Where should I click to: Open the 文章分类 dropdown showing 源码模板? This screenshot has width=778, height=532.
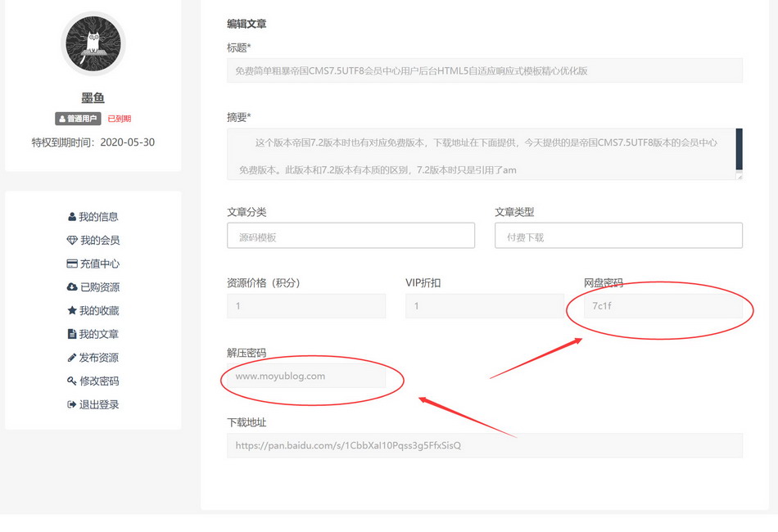(351, 236)
